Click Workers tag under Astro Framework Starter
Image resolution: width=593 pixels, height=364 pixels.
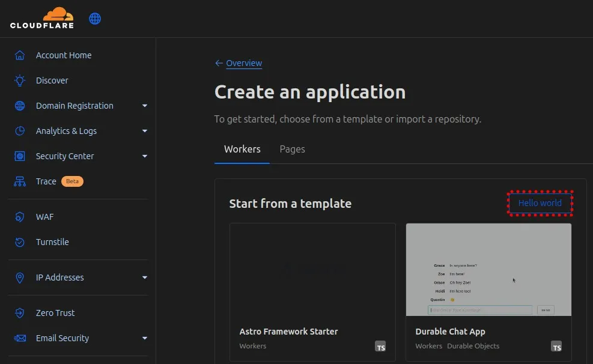coord(252,346)
